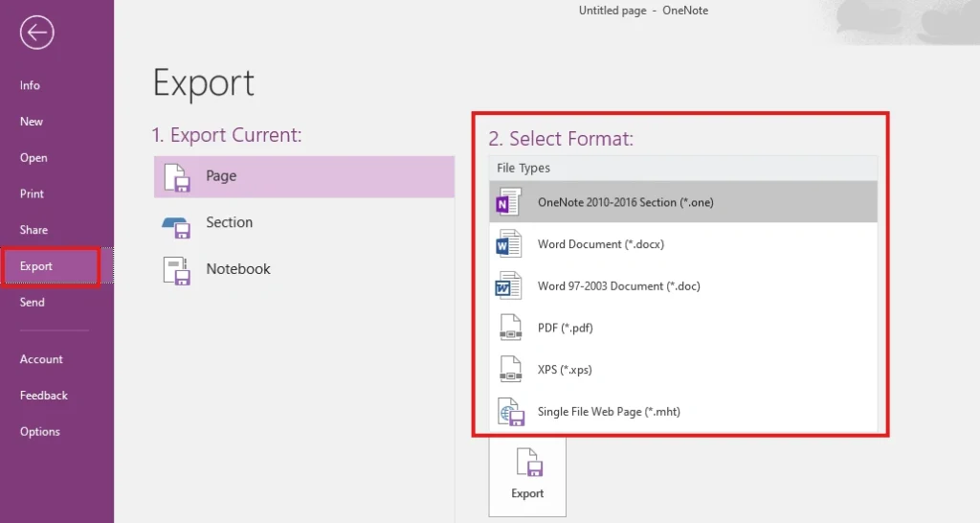The height and width of the screenshot is (523, 980).
Task: Go to the Open menu entry
Action: coord(33,158)
